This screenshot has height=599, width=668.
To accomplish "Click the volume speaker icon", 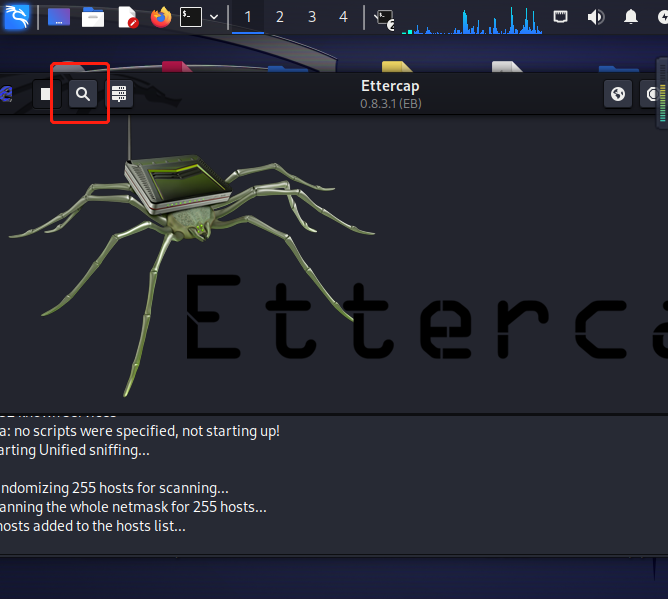I will (x=596, y=17).
